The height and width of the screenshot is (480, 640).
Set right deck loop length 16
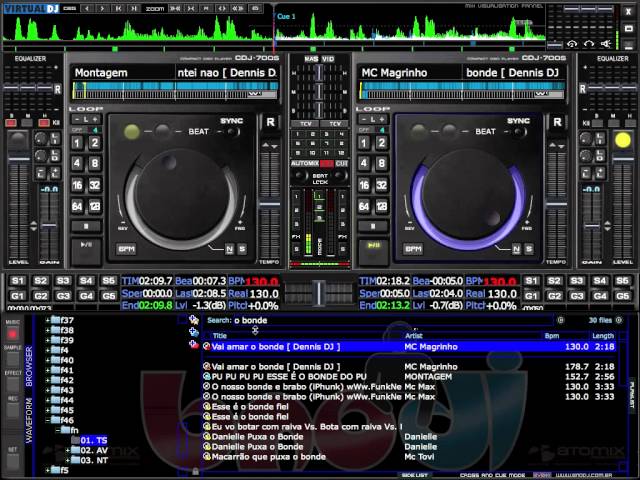(364, 185)
